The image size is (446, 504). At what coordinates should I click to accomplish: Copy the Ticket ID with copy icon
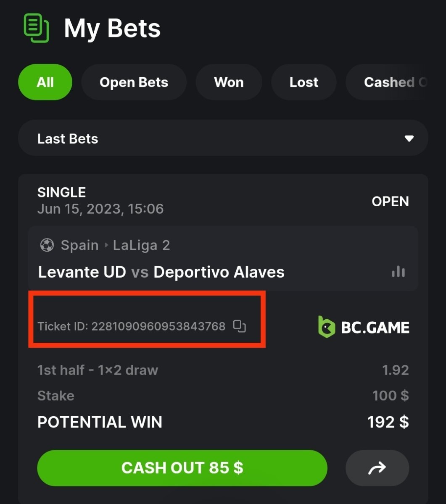click(240, 326)
